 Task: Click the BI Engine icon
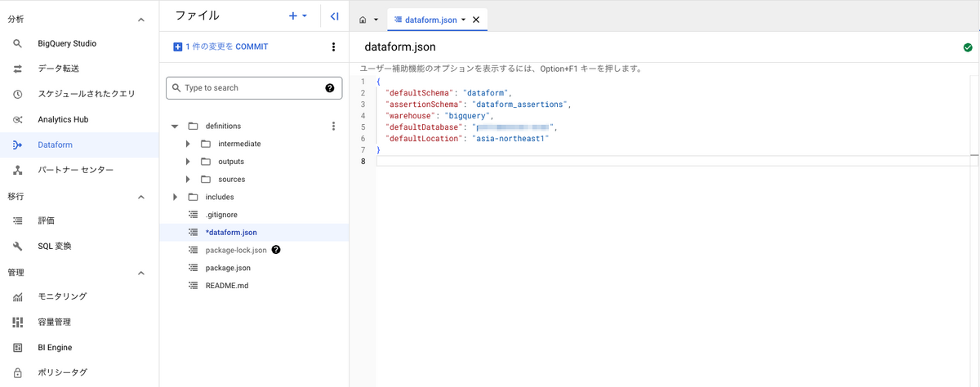[x=18, y=347]
